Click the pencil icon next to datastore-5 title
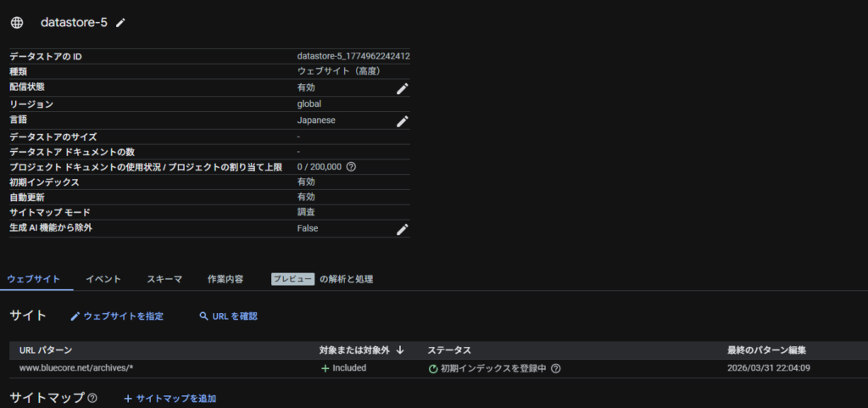The height and width of the screenshot is (408, 868). [120, 23]
